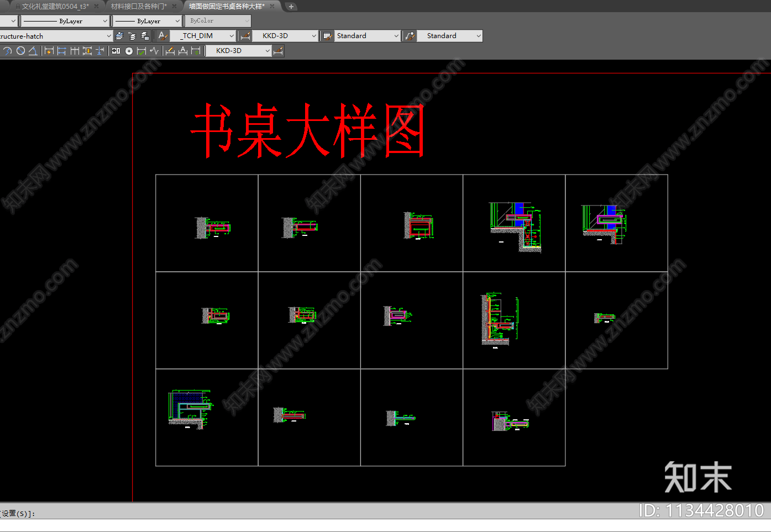Open the _TCH_DIM text style dropdown
This screenshot has width=771, height=532.
[x=203, y=36]
